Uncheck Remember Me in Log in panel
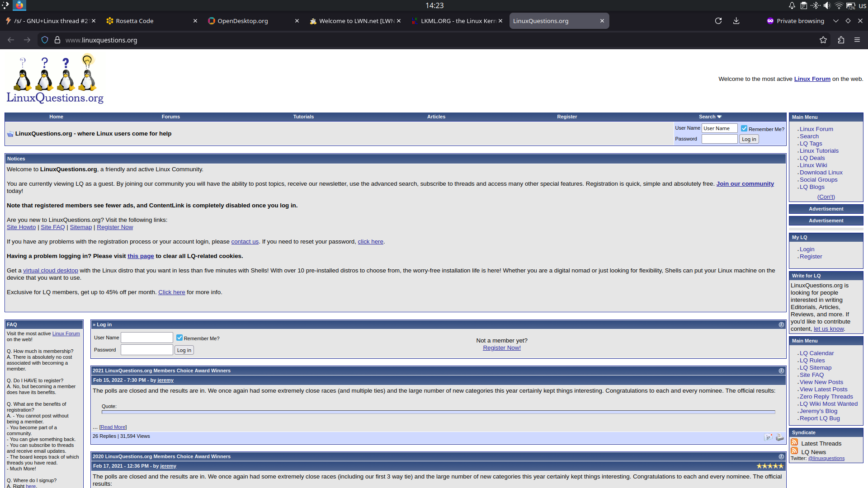Image resolution: width=868 pixels, height=488 pixels. click(179, 338)
